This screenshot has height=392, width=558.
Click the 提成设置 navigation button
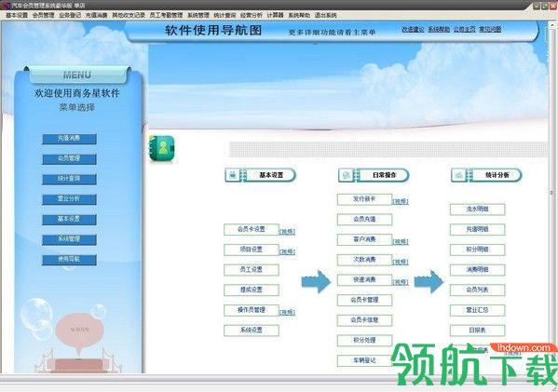tap(252, 290)
